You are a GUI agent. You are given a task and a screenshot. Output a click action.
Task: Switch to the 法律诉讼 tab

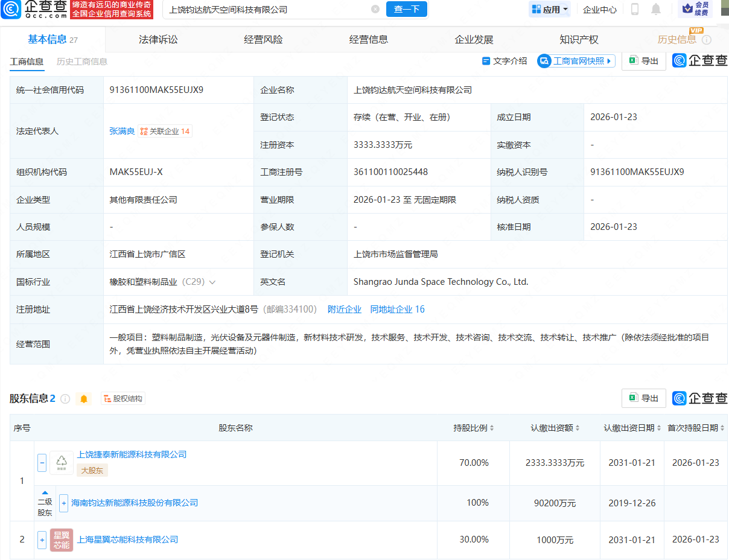[x=158, y=39]
